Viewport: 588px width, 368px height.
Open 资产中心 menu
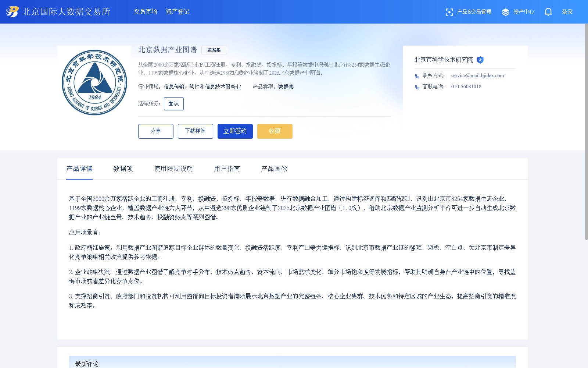[x=524, y=12]
